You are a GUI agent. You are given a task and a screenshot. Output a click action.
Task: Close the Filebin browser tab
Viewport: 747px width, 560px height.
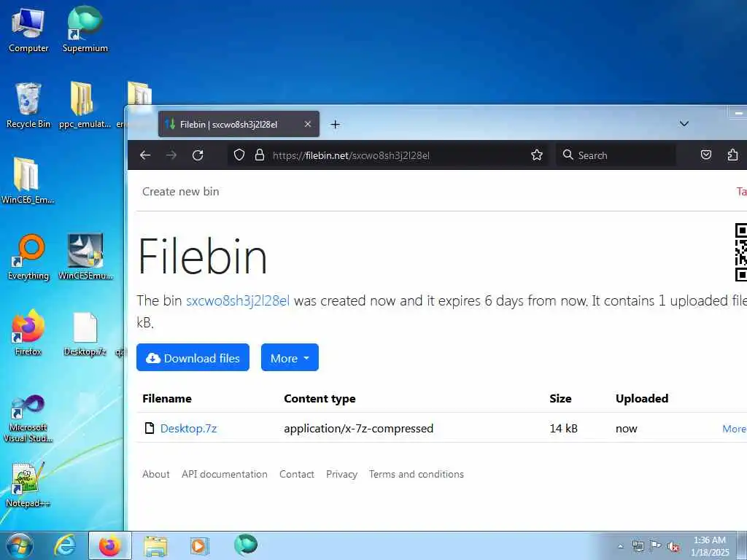pyautogui.click(x=308, y=124)
